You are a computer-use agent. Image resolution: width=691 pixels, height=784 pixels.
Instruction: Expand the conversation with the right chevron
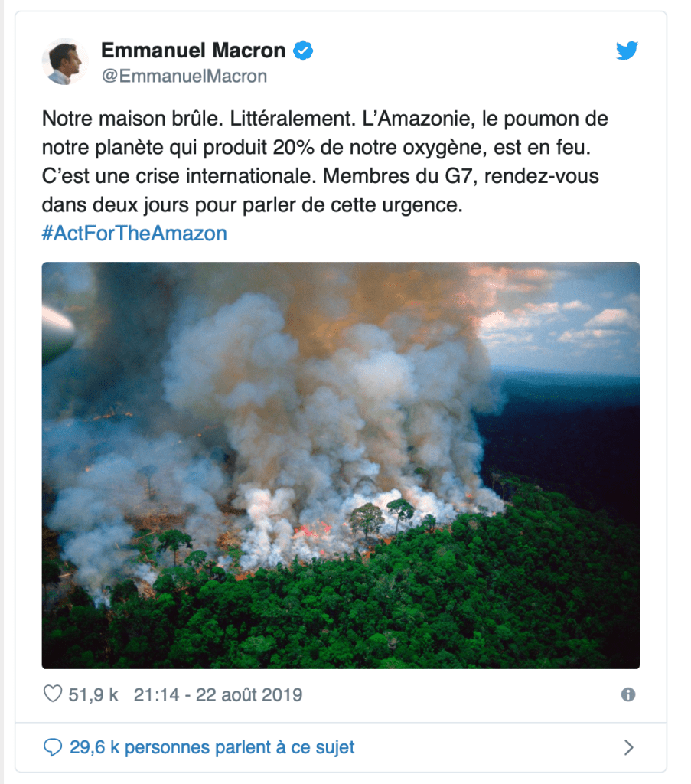(x=629, y=747)
